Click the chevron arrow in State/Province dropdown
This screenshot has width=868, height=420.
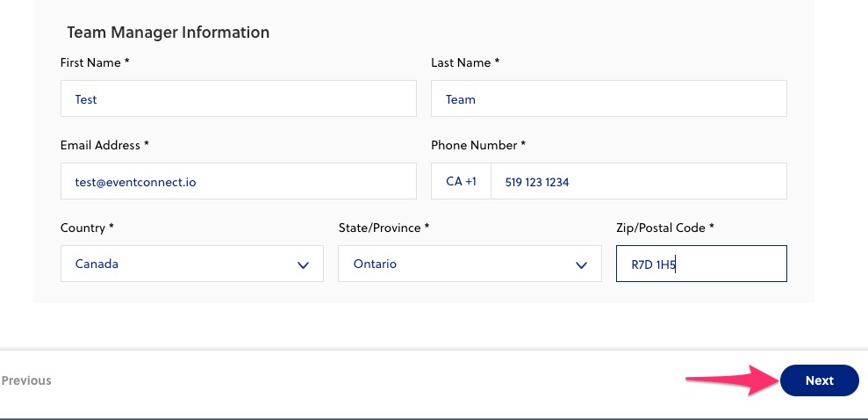point(581,264)
